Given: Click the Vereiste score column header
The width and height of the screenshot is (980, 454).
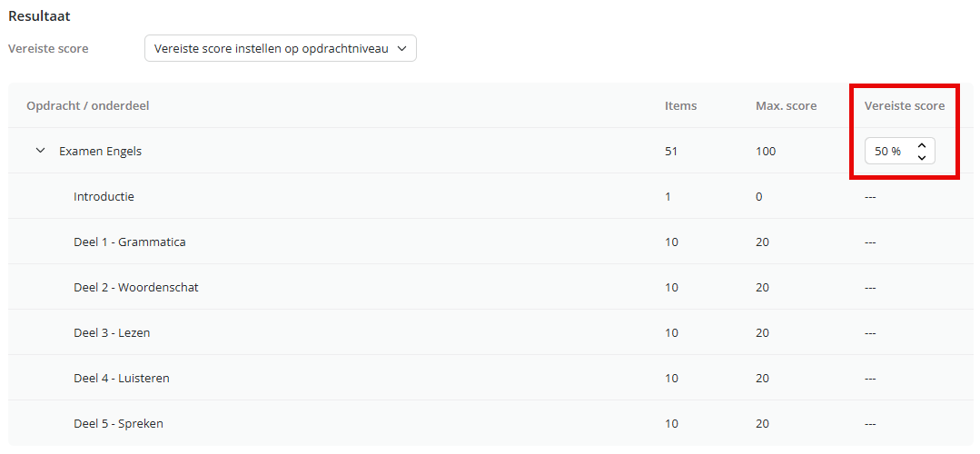Looking at the screenshot, I should [905, 105].
